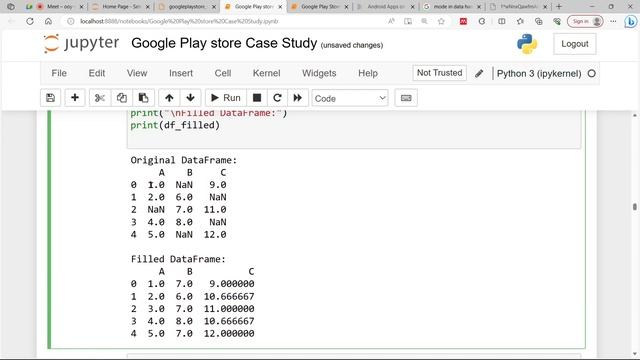Image resolution: width=640 pixels, height=360 pixels.
Task: Restart kernel and run all fast-forward icon
Action: point(298,98)
